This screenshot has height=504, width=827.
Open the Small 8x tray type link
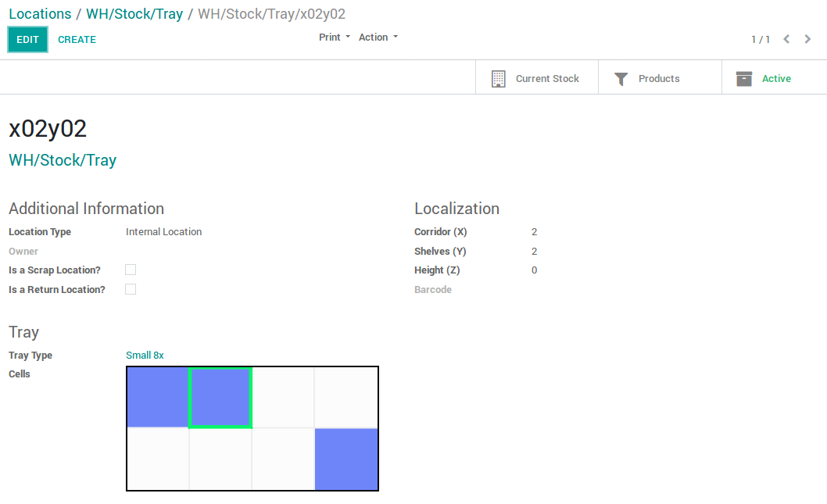[x=145, y=356]
